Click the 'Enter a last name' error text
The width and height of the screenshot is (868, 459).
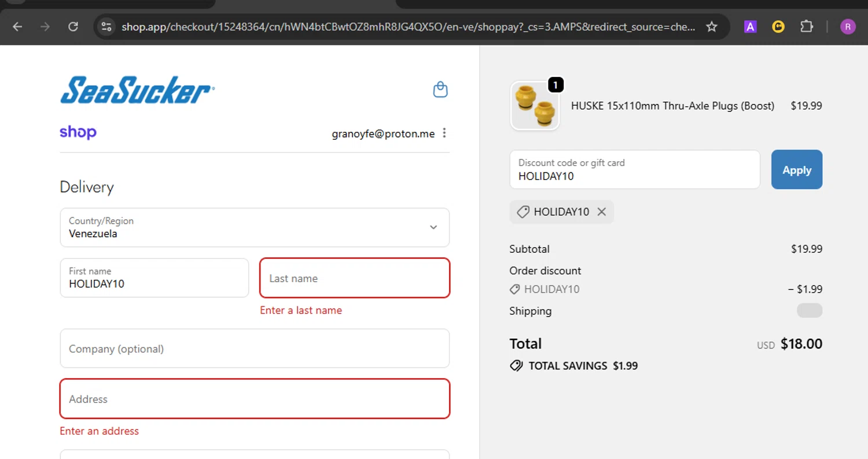[301, 310]
